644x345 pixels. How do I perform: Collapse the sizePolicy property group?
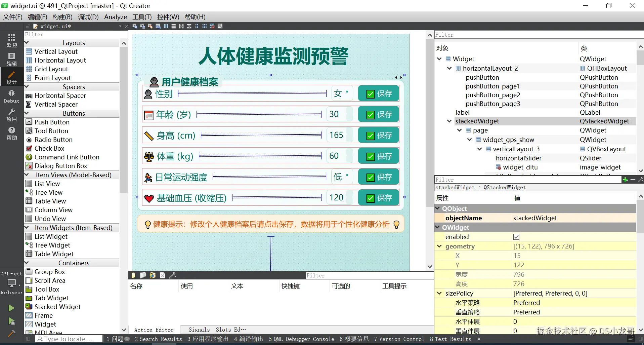pos(439,293)
